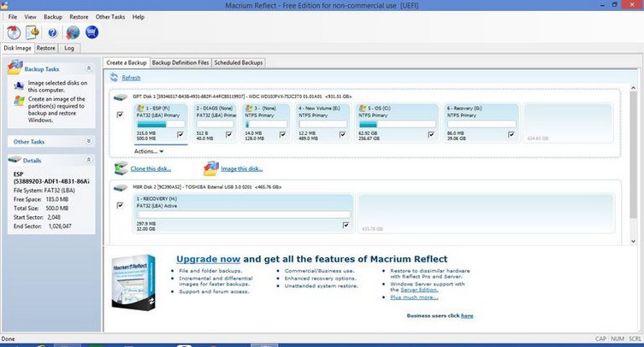Click the Windows flag icon in Backup Tasks
644x347 pixels.
click(x=19, y=101)
